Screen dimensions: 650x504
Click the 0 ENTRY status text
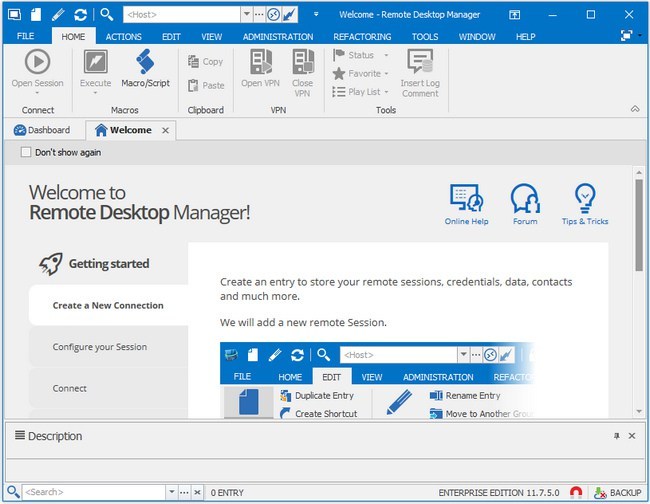pyautogui.click(x=227, y=493)
